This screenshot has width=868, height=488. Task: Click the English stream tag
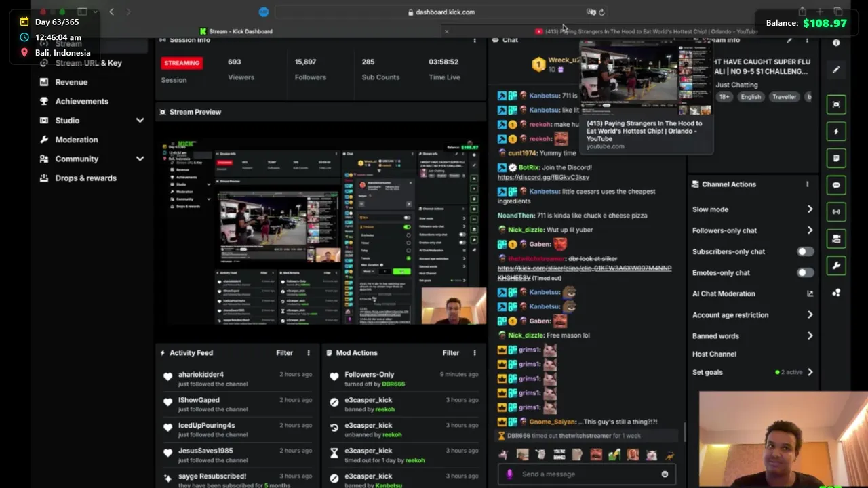tap(750, 97)
